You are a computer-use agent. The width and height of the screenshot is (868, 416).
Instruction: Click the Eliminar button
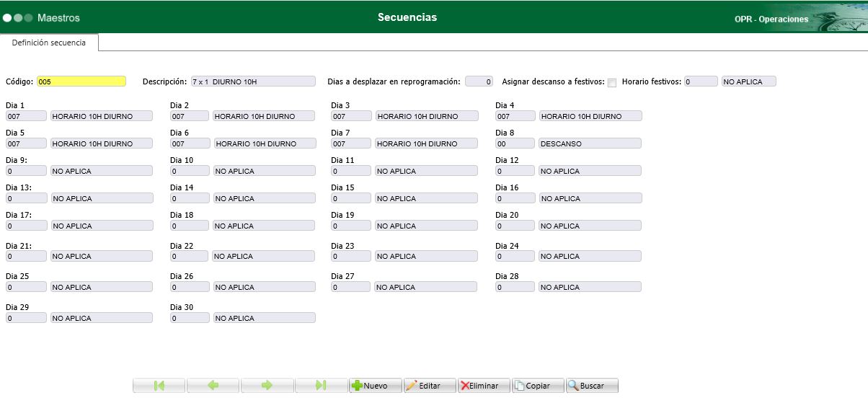(484, 386)
